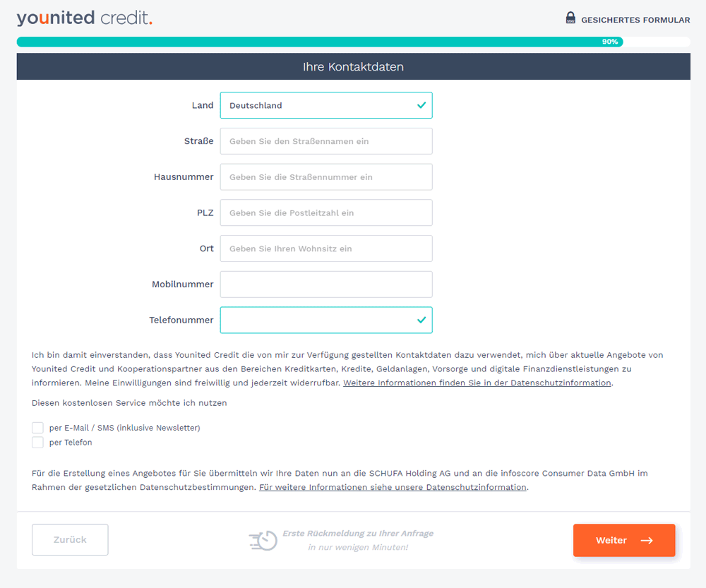The width and height of the screenshot is (706, 588).
Task: Click the Zurück button
Action: pyautogui.click(x=70, y=540)
